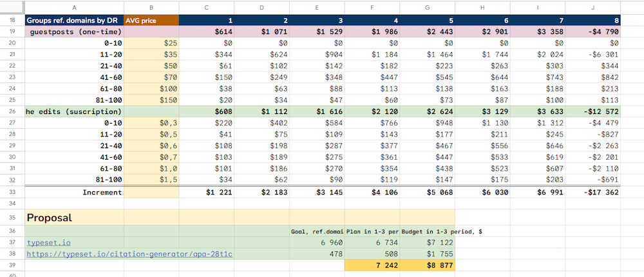Select the "he edits (suscription)" label cell
Viewport: 644px width, 277px height.
[73, 111]
